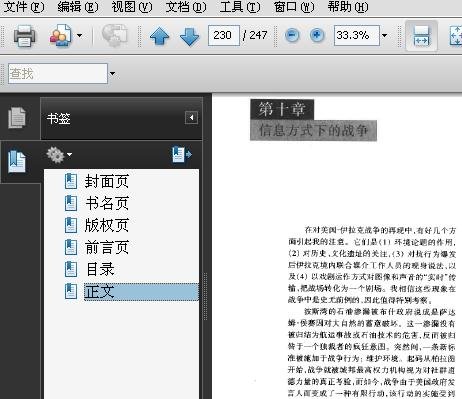Image resolution: width=462 pixels, height=399 pixels.
Task: Click the fit-one-full-page icon at toolbar end
Action: point(455,36)
